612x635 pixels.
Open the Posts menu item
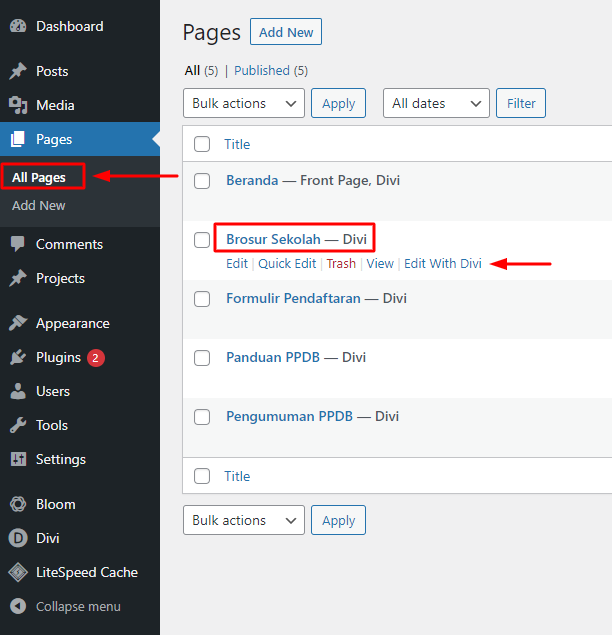point(80,71)
